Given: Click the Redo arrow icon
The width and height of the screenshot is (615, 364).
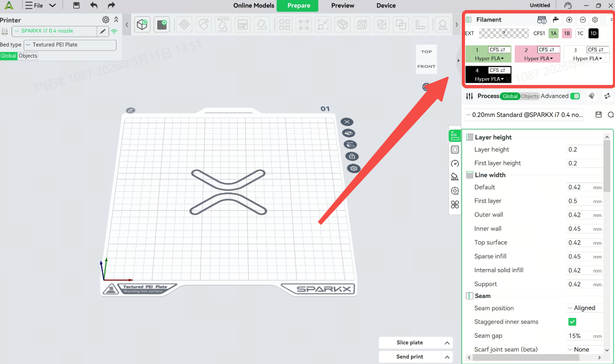Looking at the screenshot, I should [x=111, y=5].
